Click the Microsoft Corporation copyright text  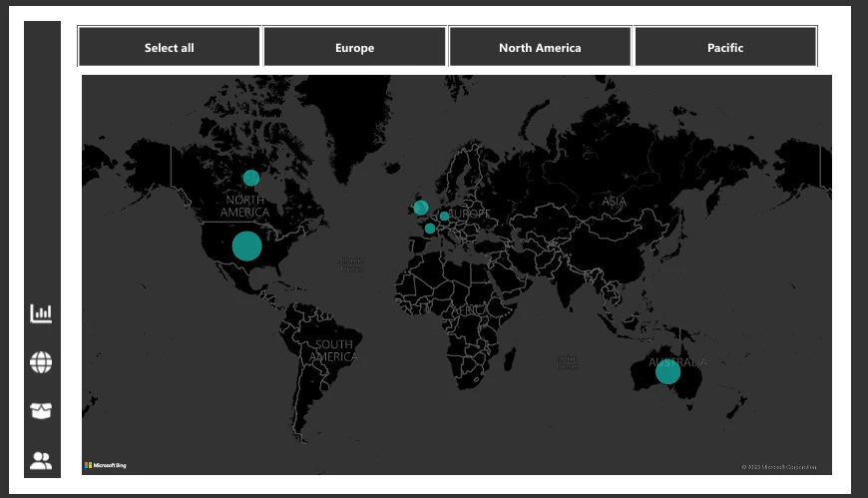tap(779, 467)
